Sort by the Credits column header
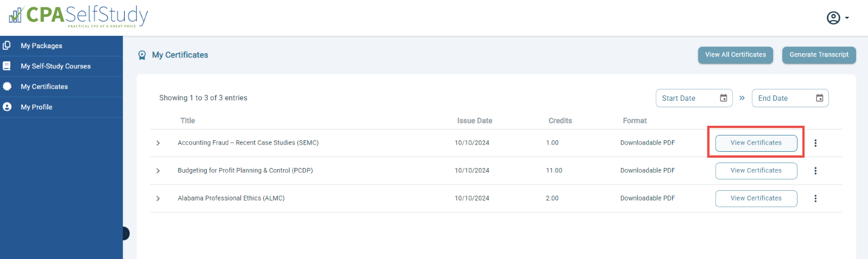This screenshot has width=868, height=259. 560,121
